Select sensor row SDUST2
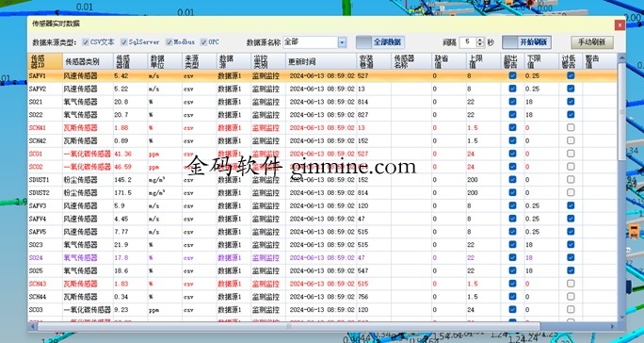Image resolution: width=644 pixels, height=343 pixels. click(x=322, y=192)
